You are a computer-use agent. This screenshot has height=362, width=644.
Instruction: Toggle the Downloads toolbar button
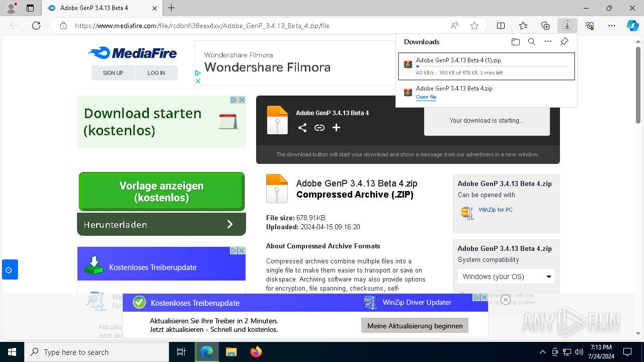point(568,26)
